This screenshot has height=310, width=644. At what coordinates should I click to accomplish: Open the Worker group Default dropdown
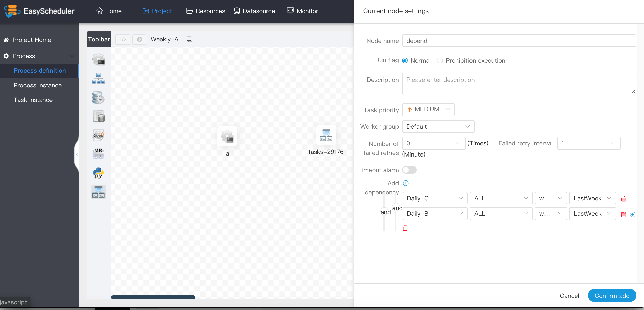point(438,126)
